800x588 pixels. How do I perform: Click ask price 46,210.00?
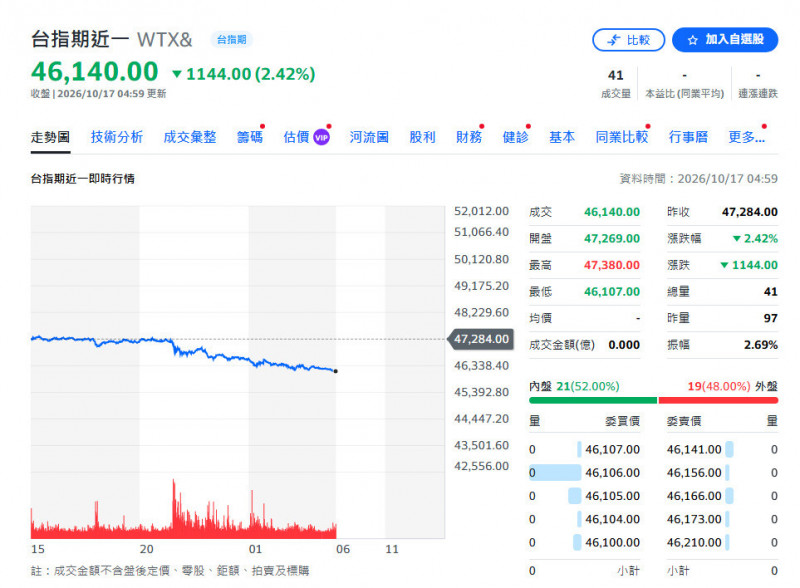pyautogui.click(x=694, y=543)
